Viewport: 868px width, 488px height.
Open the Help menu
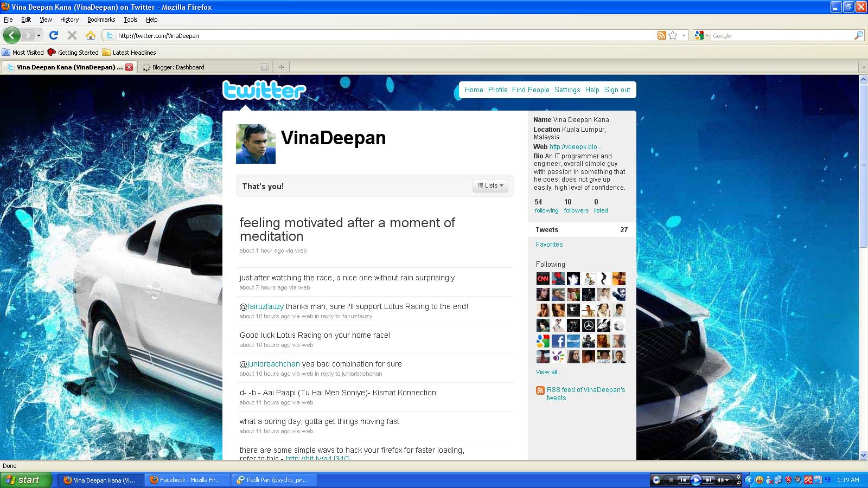coord(152,20)
